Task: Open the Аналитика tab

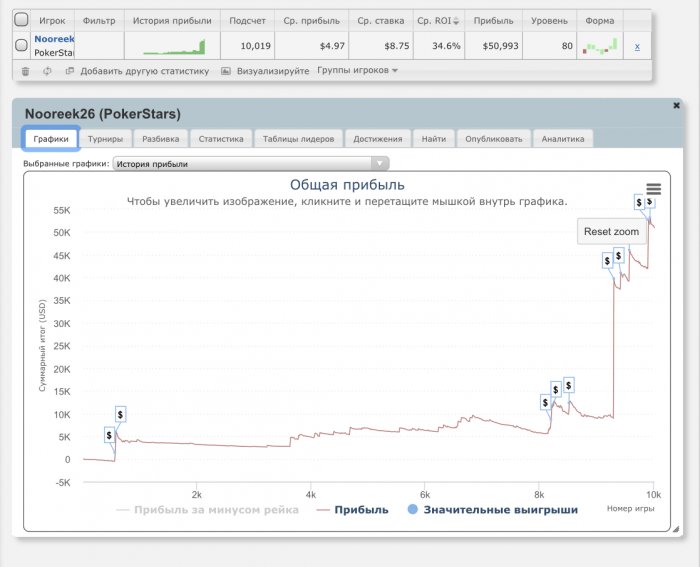Action: (x=563, y=139)
